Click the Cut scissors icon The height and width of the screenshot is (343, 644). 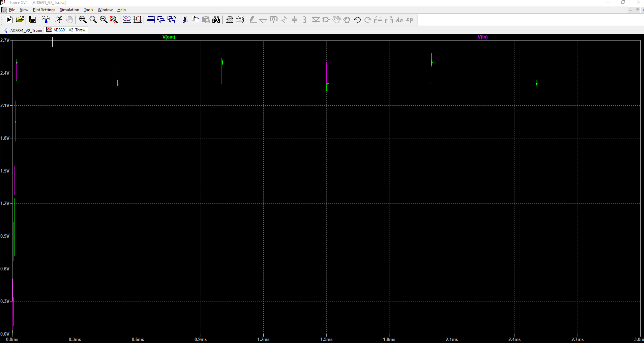tap(185, 20)
